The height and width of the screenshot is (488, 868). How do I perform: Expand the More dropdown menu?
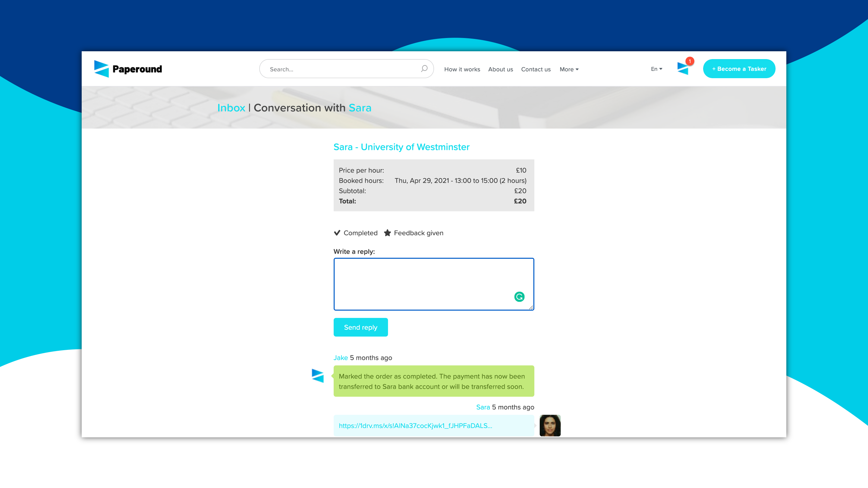pyautogui.click(x=569, y=69)
